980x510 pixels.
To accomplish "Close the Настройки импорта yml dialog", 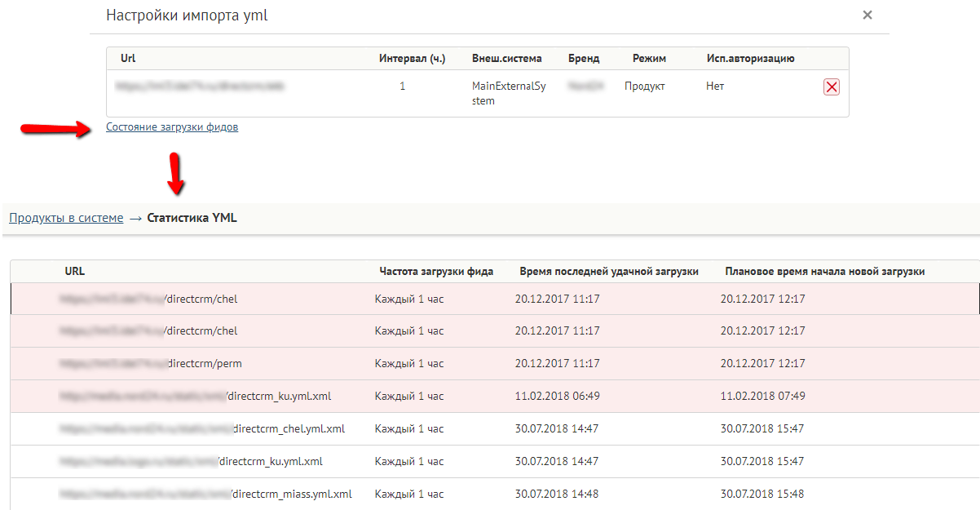I will point(867,15).
